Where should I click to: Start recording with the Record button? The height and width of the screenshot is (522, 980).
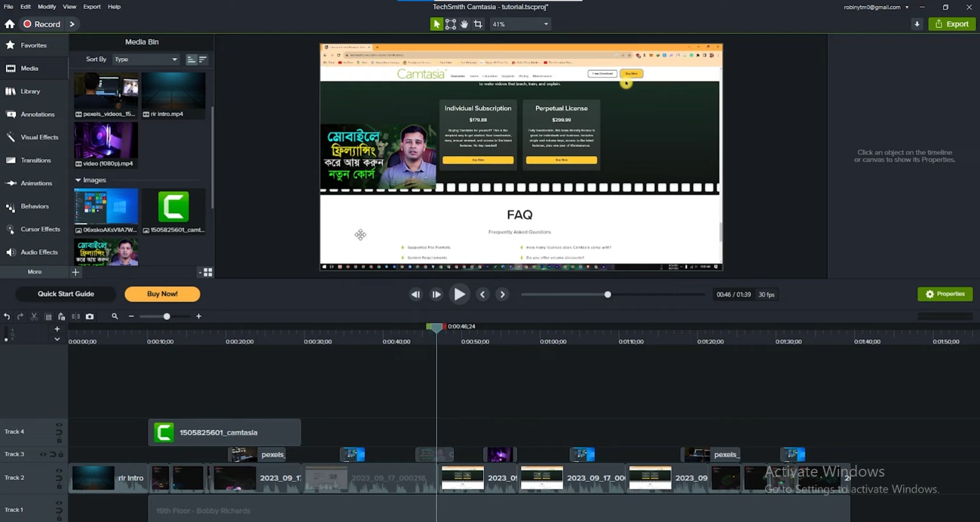(x=42, y=24)
